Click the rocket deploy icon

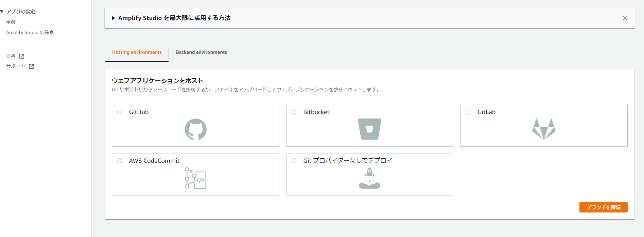(369, 178)
